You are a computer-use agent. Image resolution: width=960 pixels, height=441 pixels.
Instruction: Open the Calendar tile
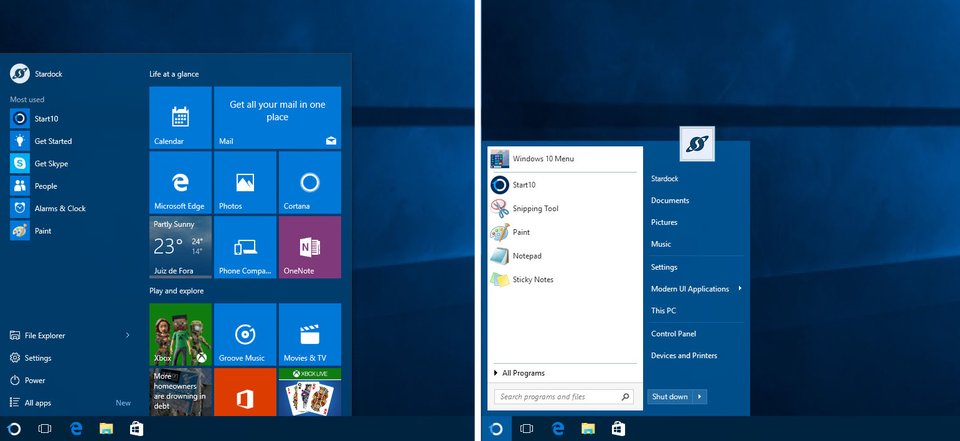pyautogui.click(x=181, y=118)
